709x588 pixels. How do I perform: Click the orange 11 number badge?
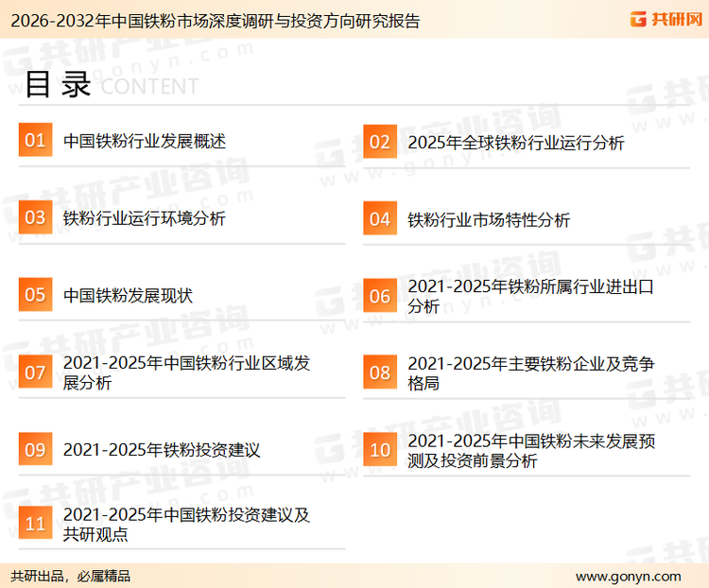pos(35,523)
